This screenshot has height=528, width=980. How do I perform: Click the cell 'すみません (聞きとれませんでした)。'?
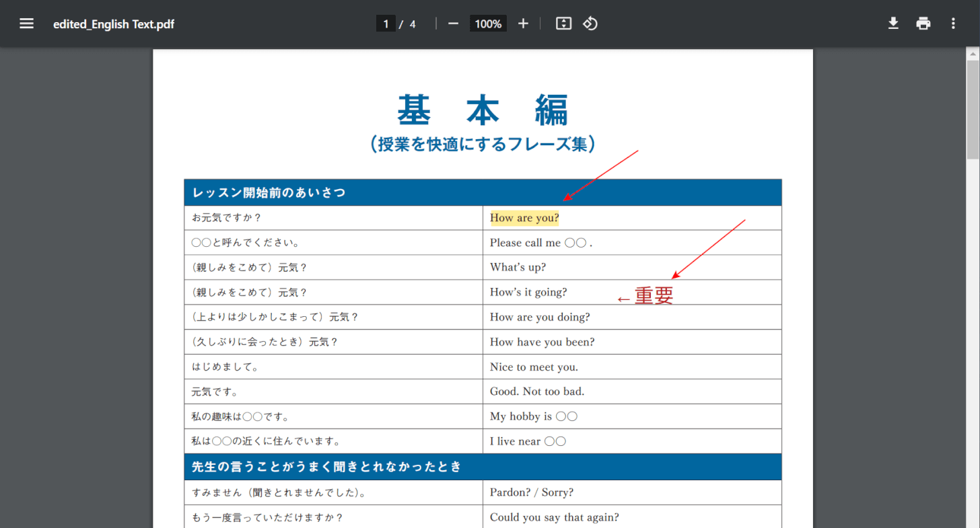pos(333,492)
